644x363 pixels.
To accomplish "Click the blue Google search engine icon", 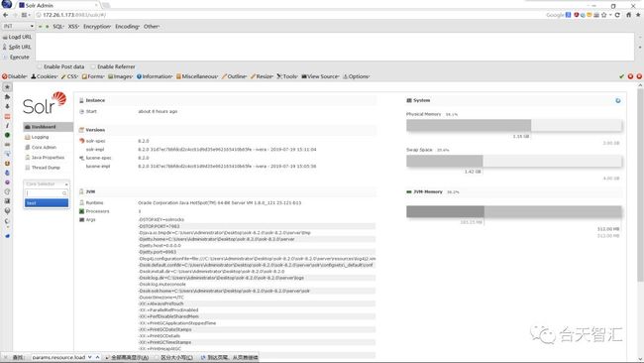I will 569,15.
